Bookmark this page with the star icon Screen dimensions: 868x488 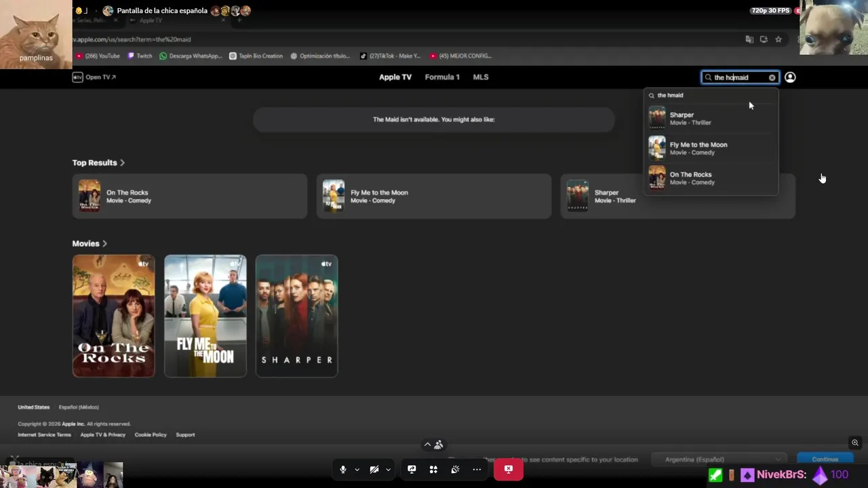point(778,39)
